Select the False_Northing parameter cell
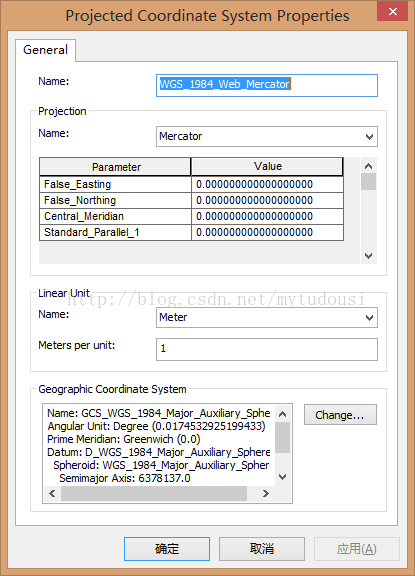 (115, 201)
